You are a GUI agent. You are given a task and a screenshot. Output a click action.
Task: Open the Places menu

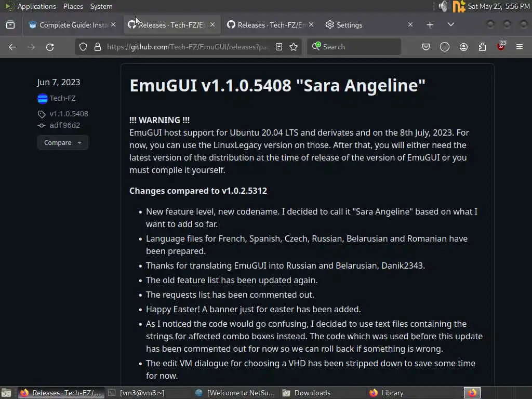73,6
